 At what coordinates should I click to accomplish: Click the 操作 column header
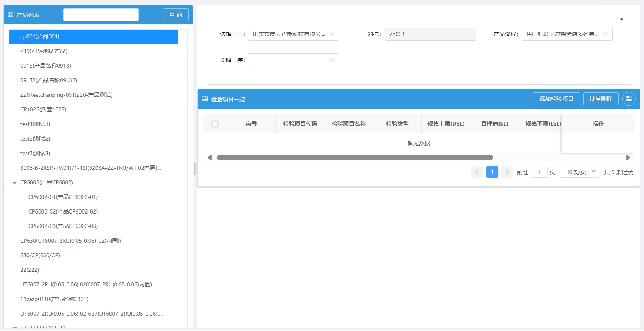click(x=599, y=124)
